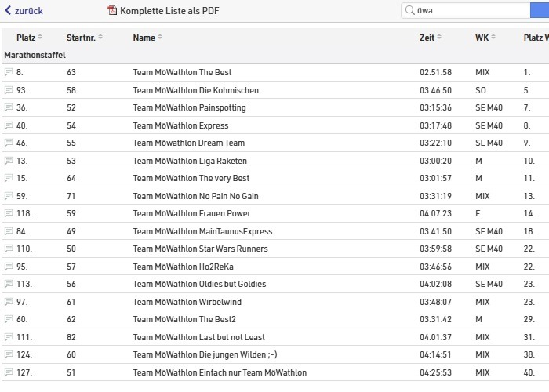This screenshot has width=549, height=392.
Task: Click the PDF file icon
Action: tap(112, 11)
